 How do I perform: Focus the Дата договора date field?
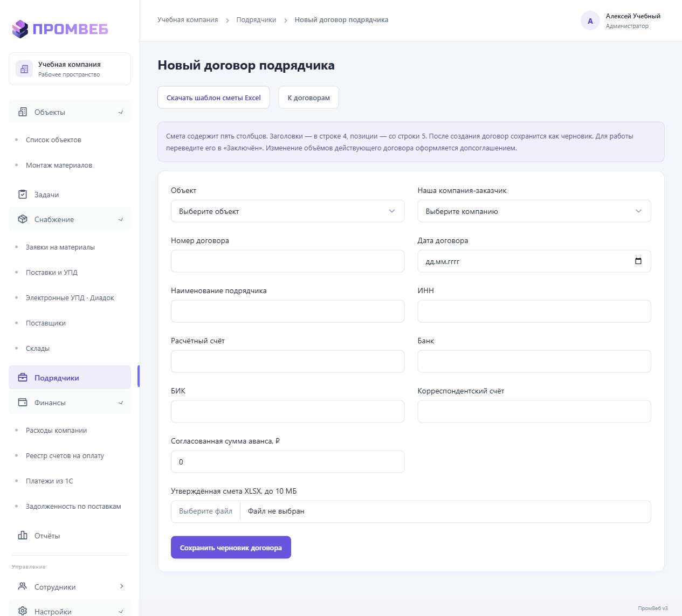[534, 261]
